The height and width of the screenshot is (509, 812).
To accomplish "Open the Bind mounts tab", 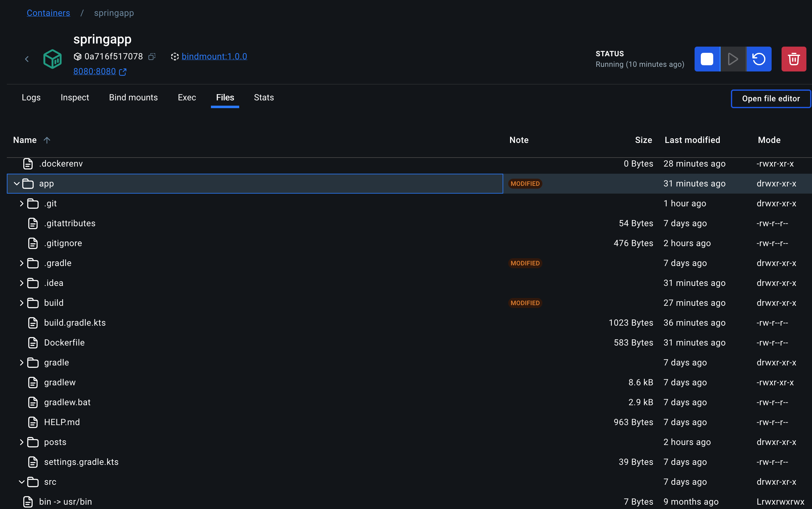I will pos(133,98).
